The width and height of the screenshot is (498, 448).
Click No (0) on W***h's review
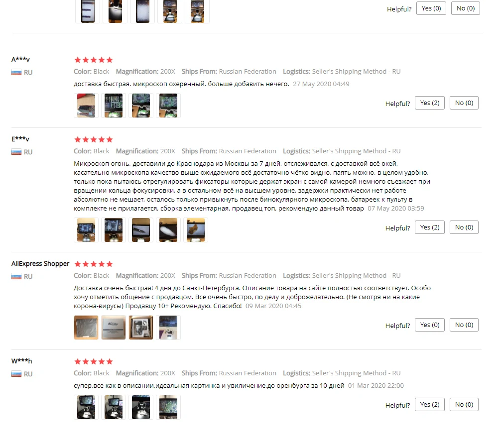[x=464, y=405]
